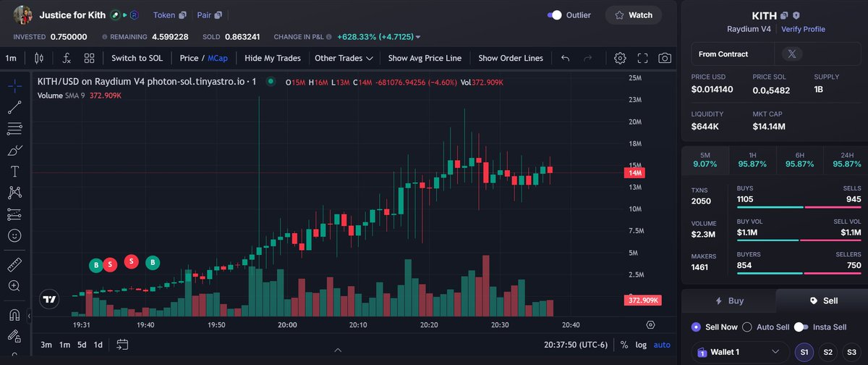Open the Fibonacci retracement tool
The height and width of the screenshot is (365, 868).
[14, 129]
